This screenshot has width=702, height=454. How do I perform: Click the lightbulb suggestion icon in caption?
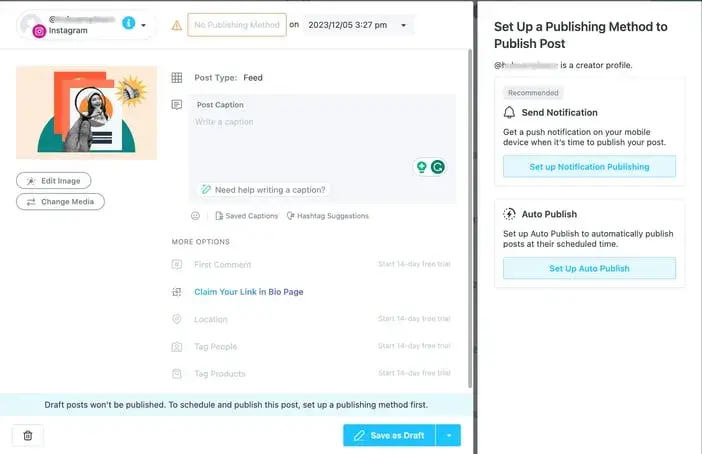[421, 167]
